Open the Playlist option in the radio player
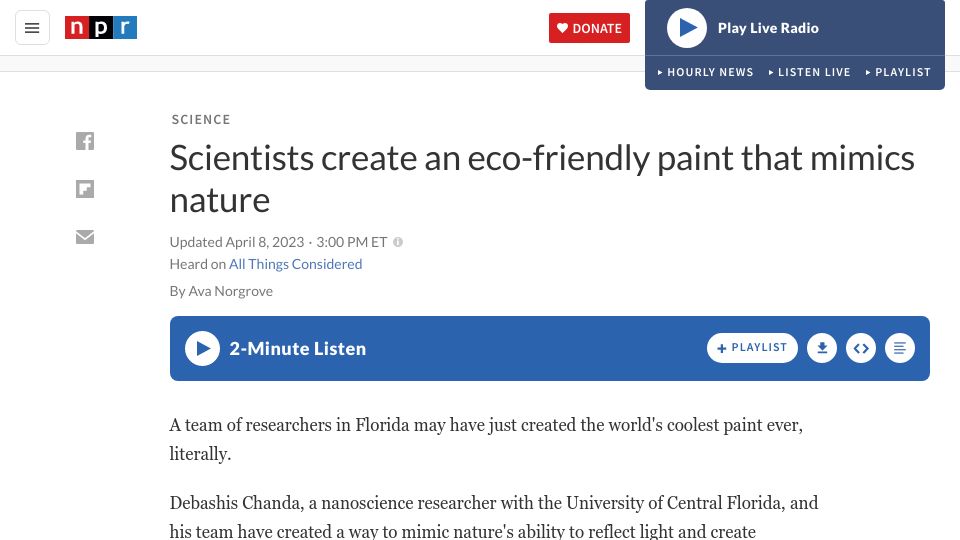Image resolution: width=960 pixels, height=540 pixels. pyautogui.click(x=898, y=72)
